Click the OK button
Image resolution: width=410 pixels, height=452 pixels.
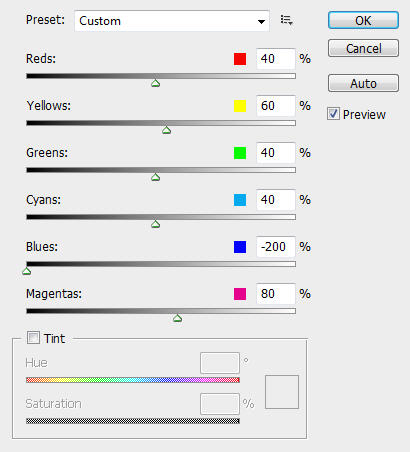point(363,20)
